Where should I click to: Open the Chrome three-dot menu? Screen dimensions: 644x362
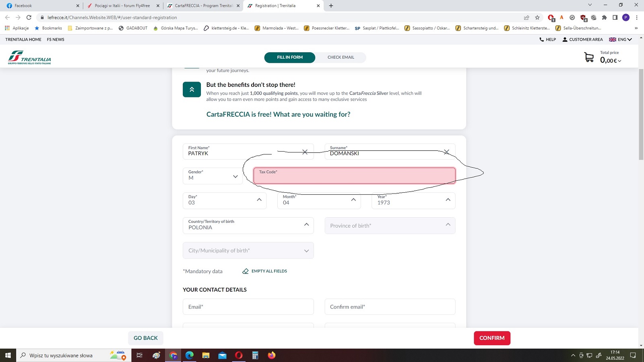click(x=637, y=17)
